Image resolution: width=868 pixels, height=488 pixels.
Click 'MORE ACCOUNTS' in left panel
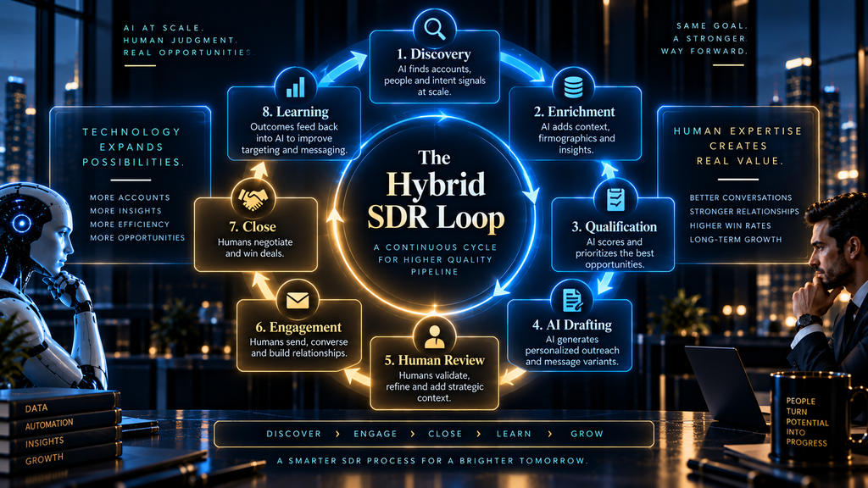point(130,197)
